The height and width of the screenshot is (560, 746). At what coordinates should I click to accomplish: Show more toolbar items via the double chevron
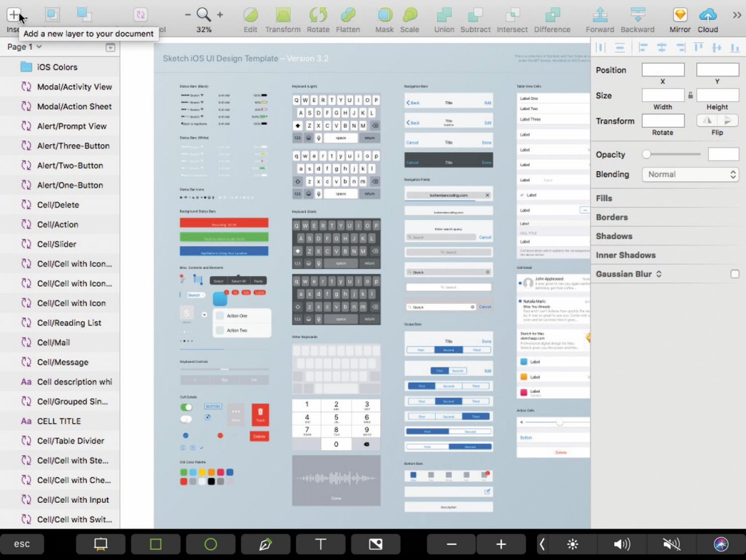click(737, 15)
